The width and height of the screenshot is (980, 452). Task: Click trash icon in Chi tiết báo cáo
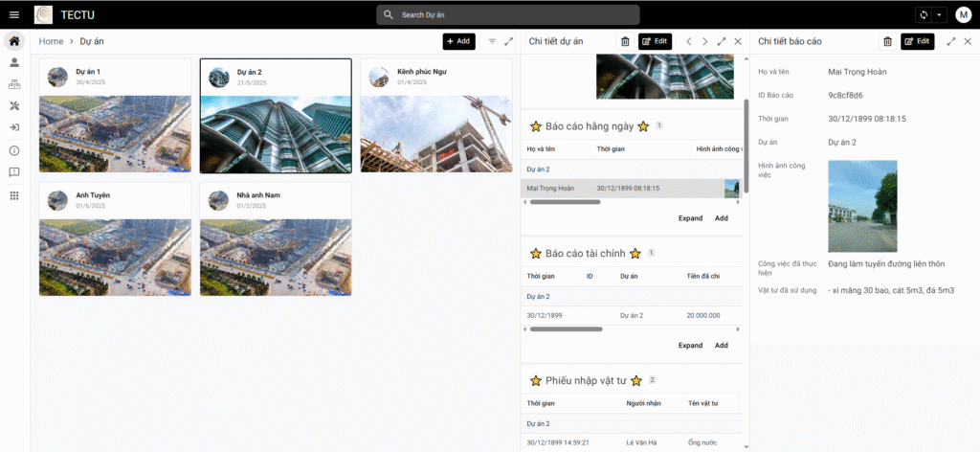[887, 42]
